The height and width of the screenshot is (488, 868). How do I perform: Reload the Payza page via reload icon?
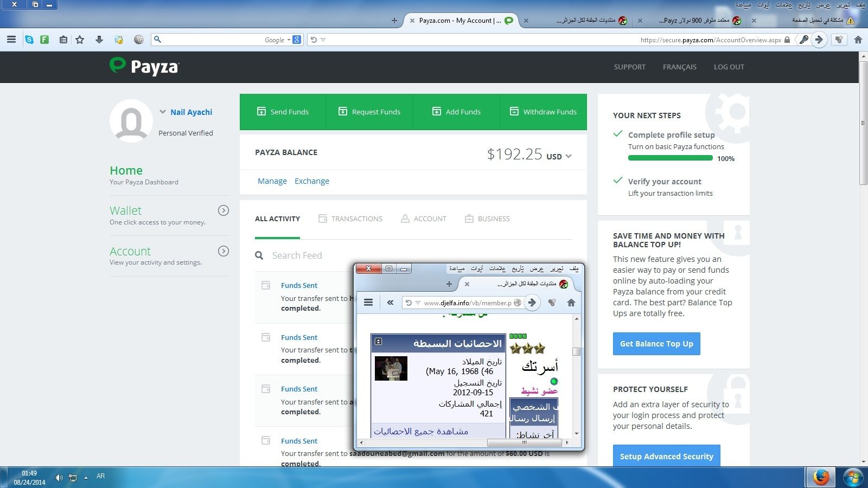pos(313,40)
